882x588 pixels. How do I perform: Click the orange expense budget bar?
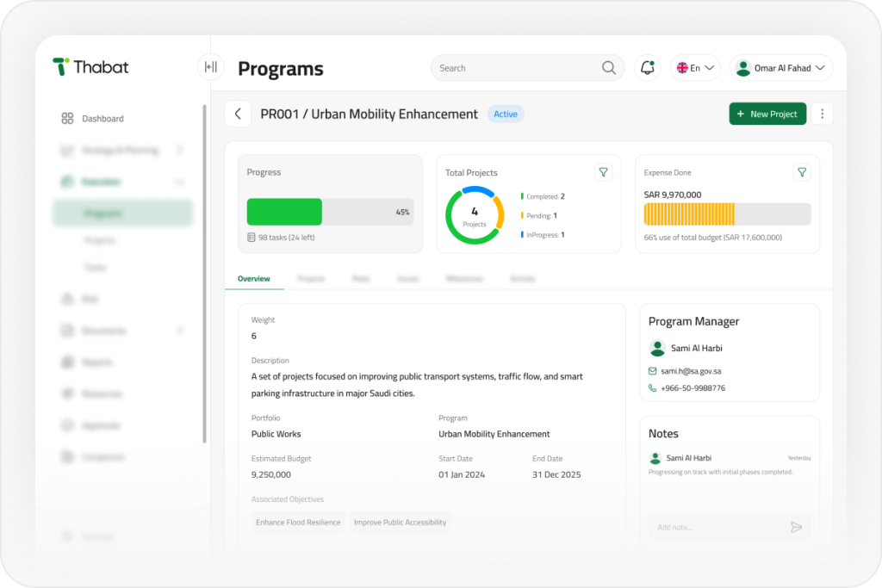(690, 214)
